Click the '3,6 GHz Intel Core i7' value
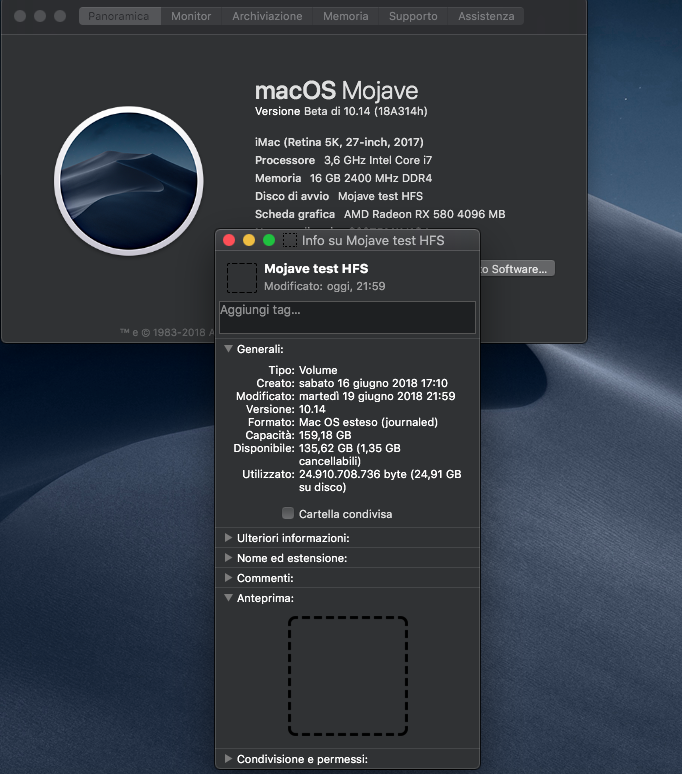The image size is (682, 774). 378,160
